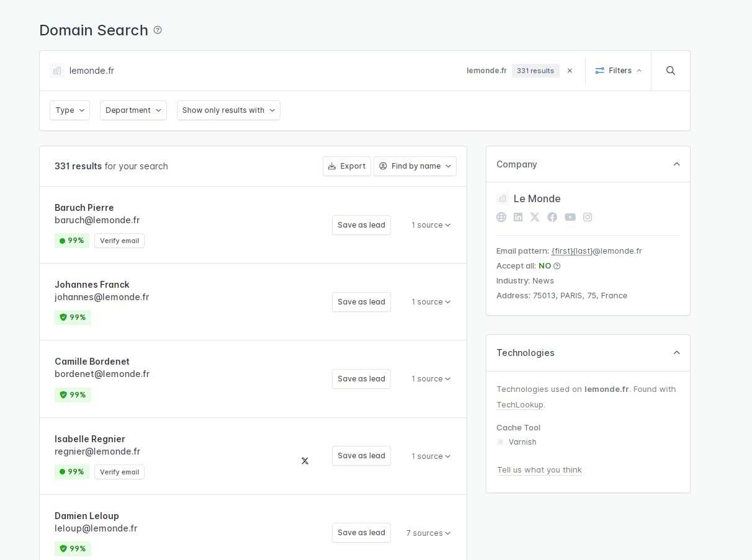Image resolution: width=752 pixels, height=560 pixels.
Task: Open the Find by name dropdown
Action: tap(415, 166)
